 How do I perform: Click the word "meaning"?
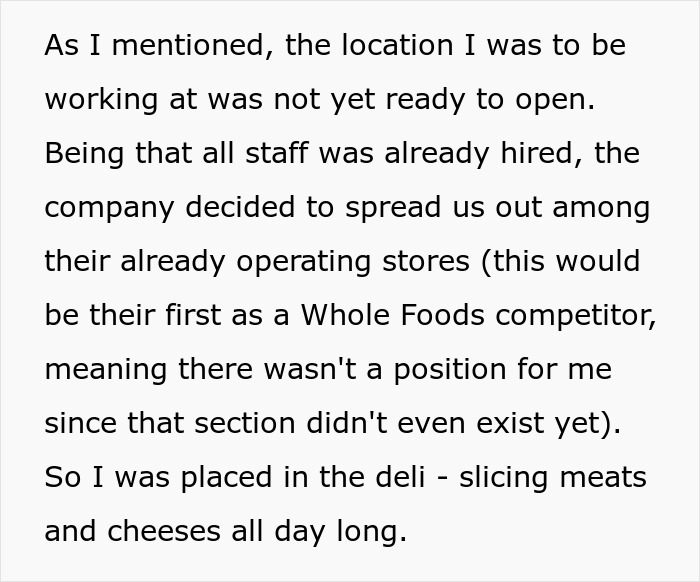click(x=104, y=370)
